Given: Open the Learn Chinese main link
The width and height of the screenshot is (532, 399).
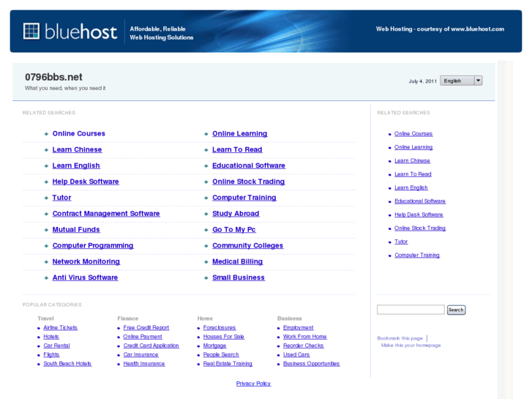Looking at the screenshot, I should 77,150.
